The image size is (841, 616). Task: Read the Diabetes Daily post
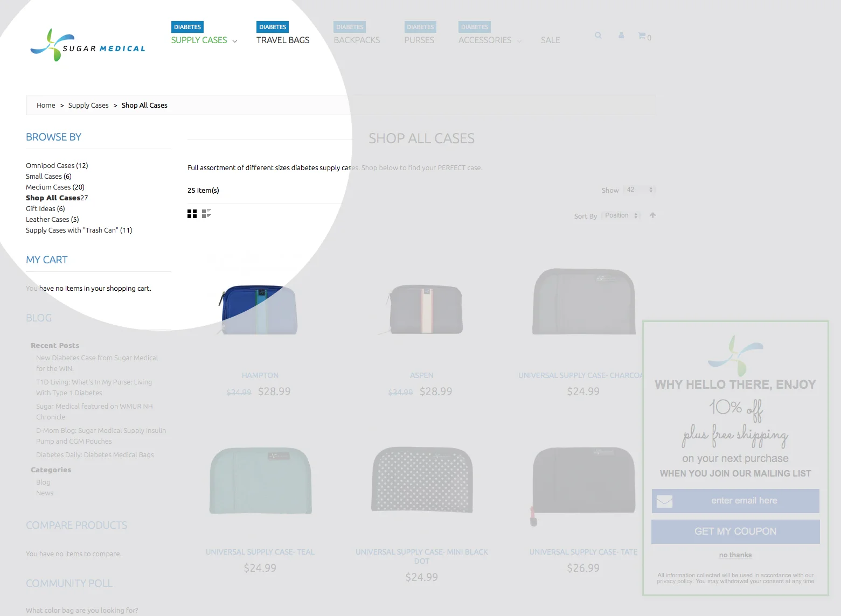[95, 455]
